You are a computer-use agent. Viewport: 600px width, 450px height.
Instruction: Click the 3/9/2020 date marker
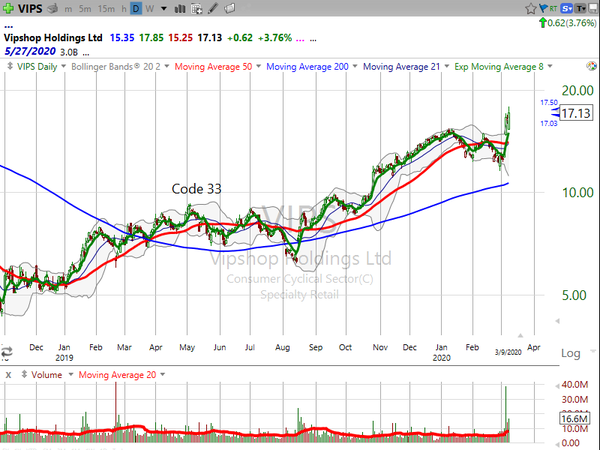[x=508, y=352]
